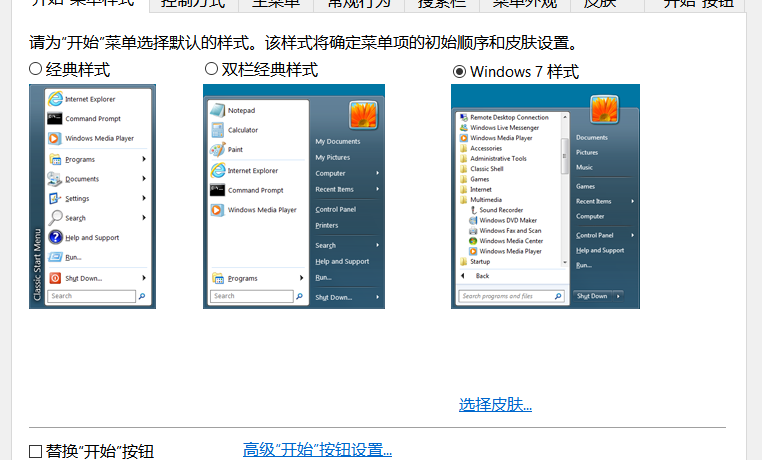Open the 选择皮肤... link
The width and height of the screenshot is (762, 460).
pyautogui.click(x=495, y=404)
